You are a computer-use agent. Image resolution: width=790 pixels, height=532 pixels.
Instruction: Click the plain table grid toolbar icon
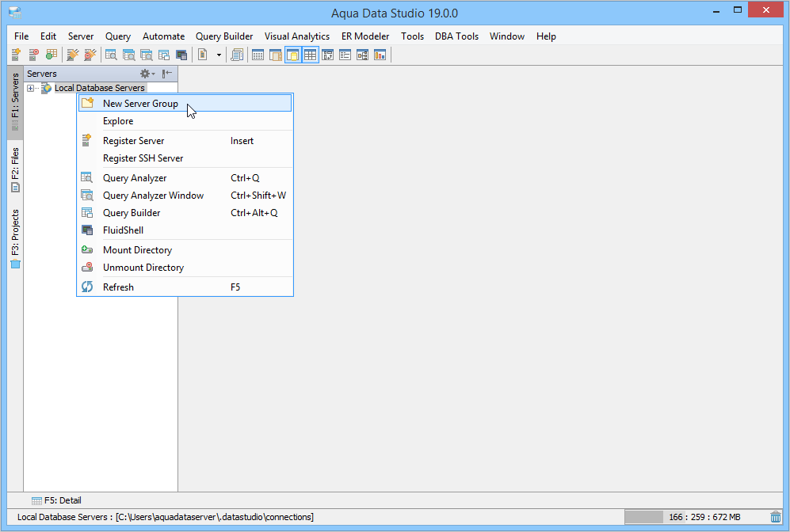pos(258,55)
